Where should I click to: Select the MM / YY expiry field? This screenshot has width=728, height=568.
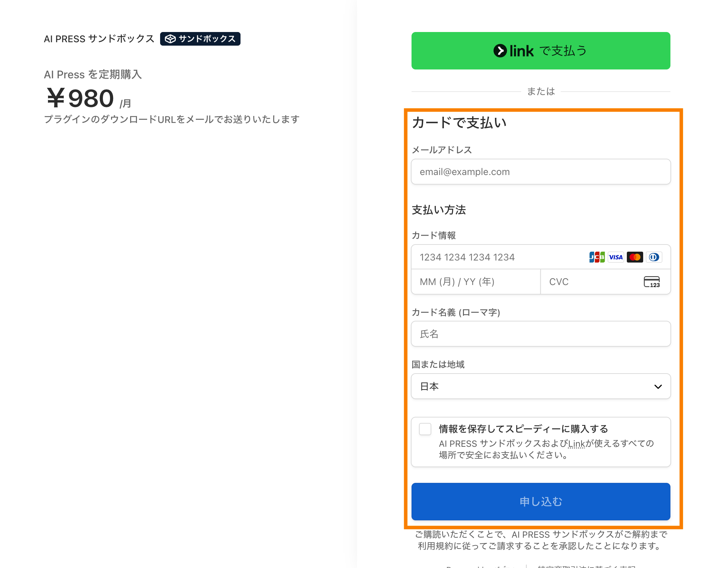(x=476, y=282)
